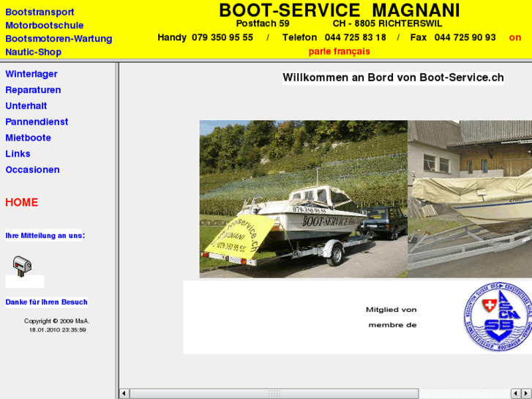This screenshot has width=532, height=399.
Task: Click the 'Mitglied von' label
Action: click(x=391, y=310)
